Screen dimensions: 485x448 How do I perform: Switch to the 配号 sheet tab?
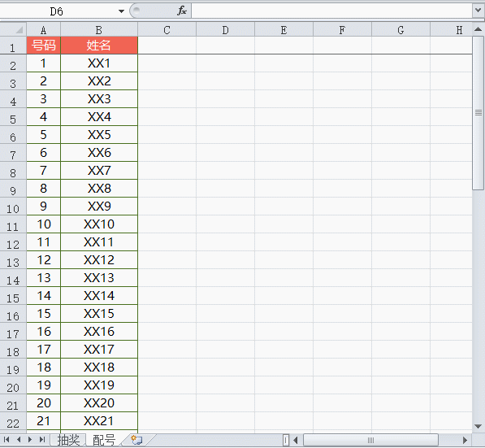click(104, 440)
